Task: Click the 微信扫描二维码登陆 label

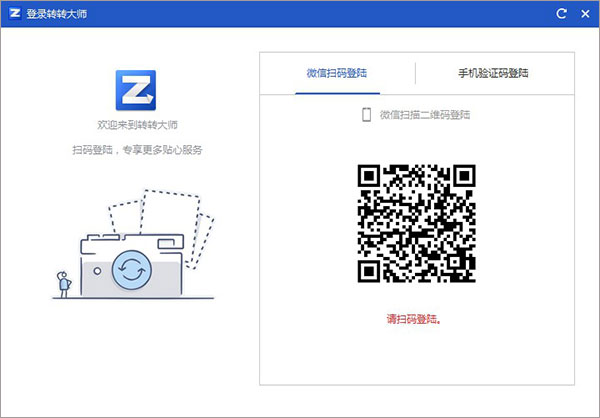Action: pyautogui.click(x=424, y=115)
